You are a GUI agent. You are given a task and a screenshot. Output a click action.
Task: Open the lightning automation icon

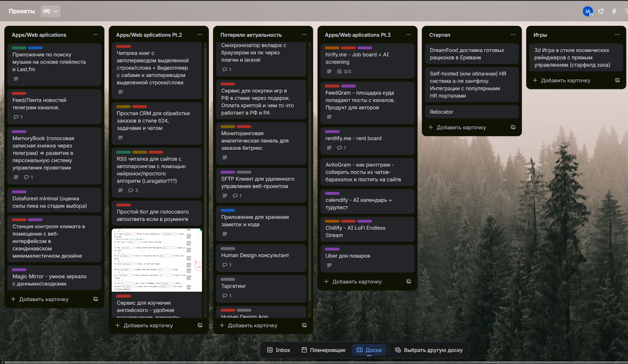[x=614, y=11]
